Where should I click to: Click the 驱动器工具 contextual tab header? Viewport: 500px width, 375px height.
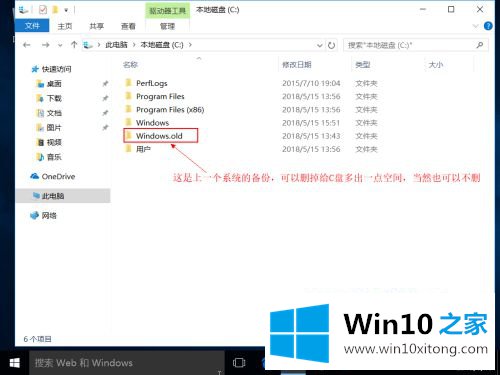(167, 11)
